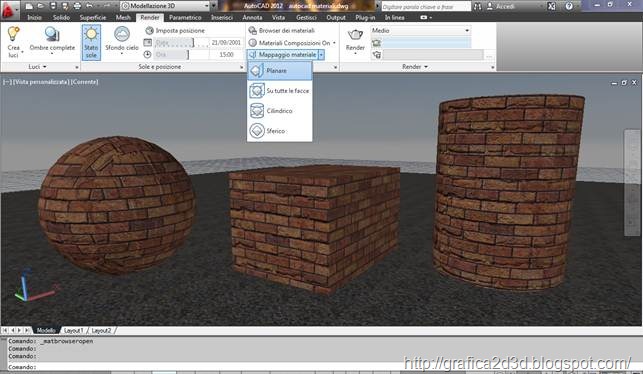This screenshot has width=643, height=374.
Task: Click the Help question mark icon
Action: click(x=569, y=7)
